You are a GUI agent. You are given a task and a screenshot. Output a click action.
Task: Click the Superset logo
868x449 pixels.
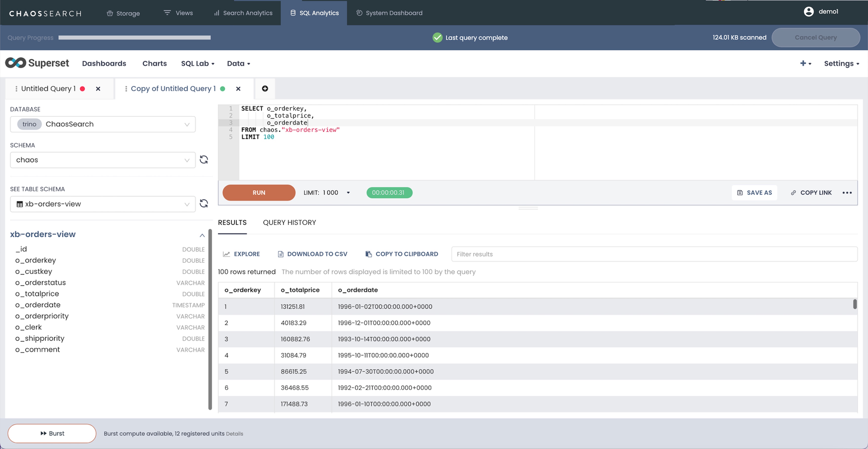(37, 63)
